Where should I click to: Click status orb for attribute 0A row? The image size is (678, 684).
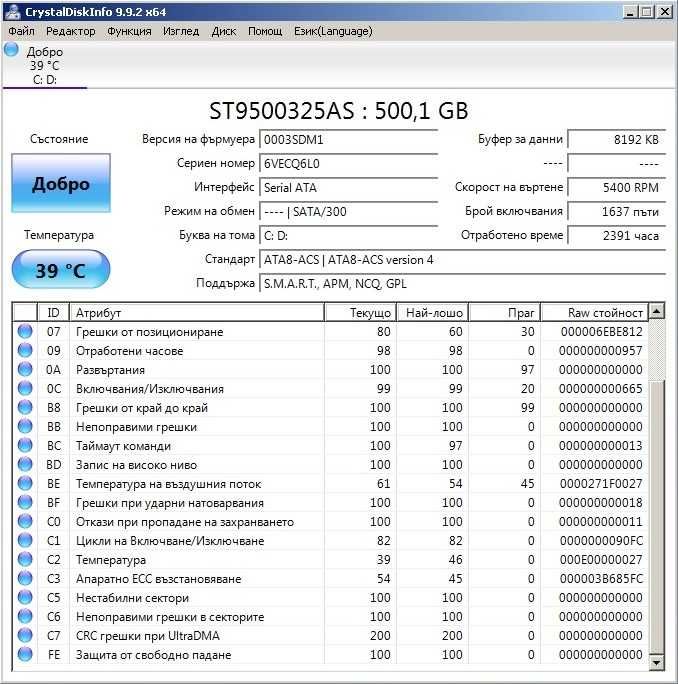[25, 369]
